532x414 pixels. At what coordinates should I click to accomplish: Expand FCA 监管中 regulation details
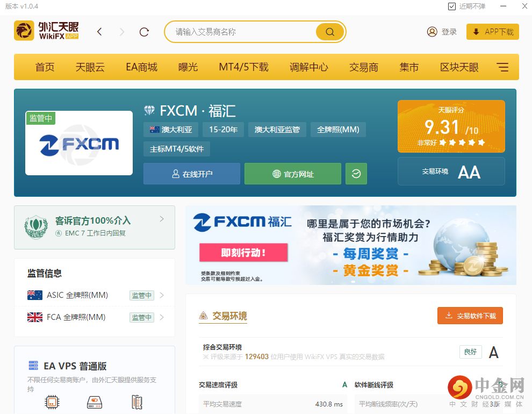point(163,317)
